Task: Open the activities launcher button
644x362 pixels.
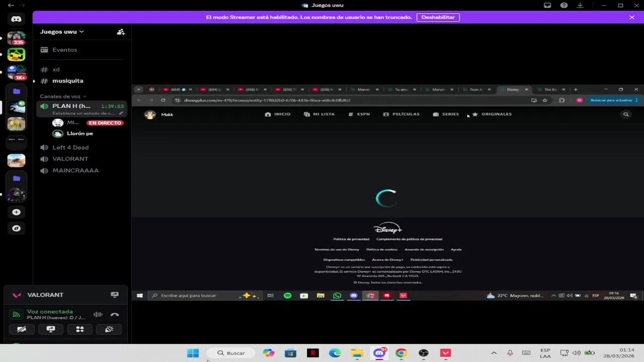Action: coord(80,329)
